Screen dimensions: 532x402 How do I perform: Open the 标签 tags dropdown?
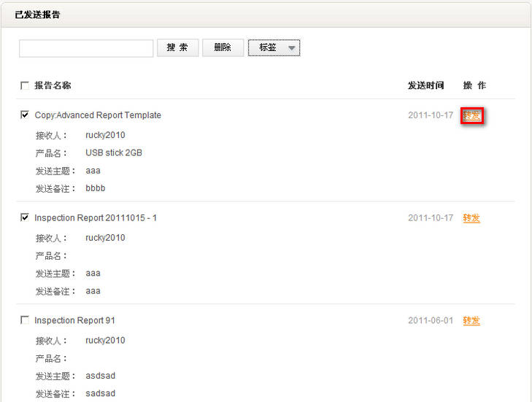coord(274,48)
